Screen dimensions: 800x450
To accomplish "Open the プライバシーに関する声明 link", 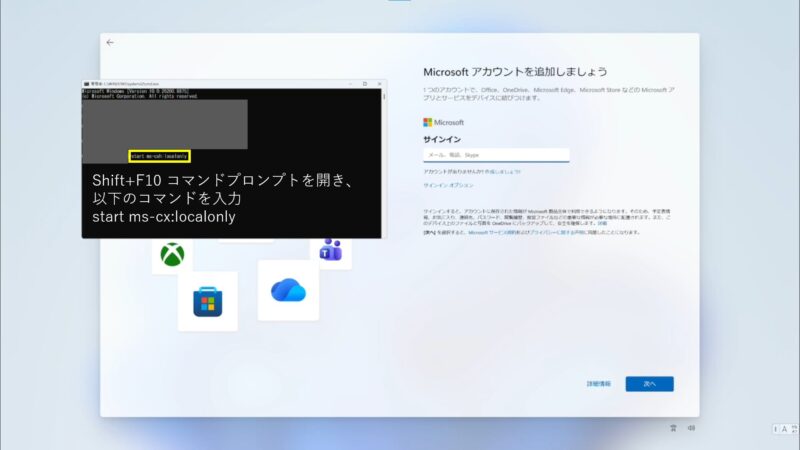I will tap(559, 233).
